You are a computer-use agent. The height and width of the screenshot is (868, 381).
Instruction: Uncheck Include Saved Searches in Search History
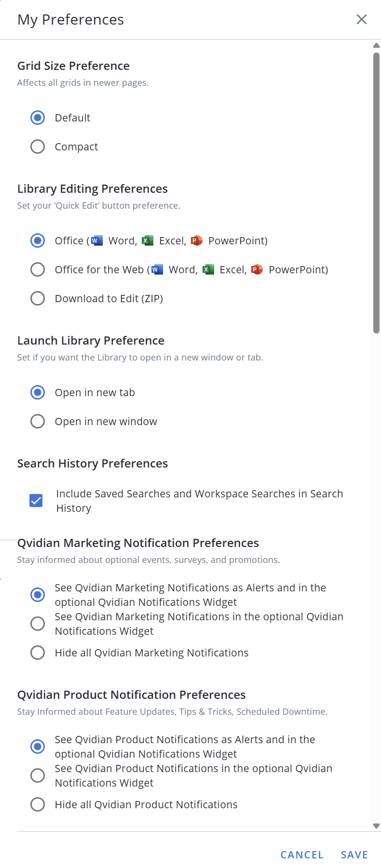coord(36,501)
